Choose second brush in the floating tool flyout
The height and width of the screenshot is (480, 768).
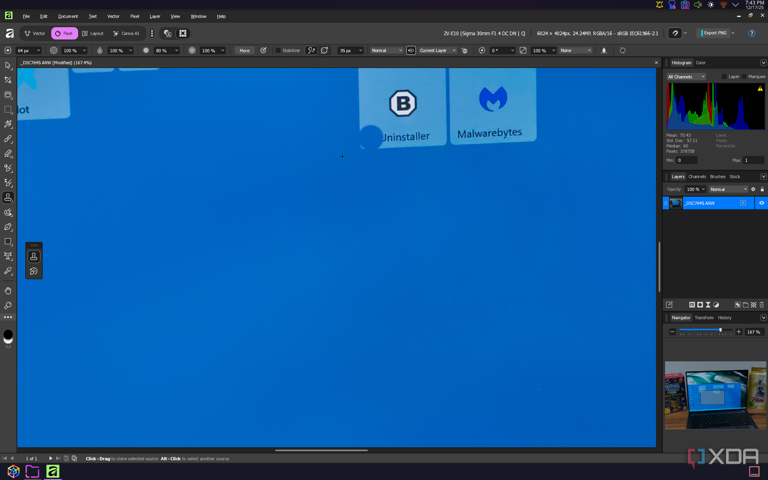pos(34,271)
